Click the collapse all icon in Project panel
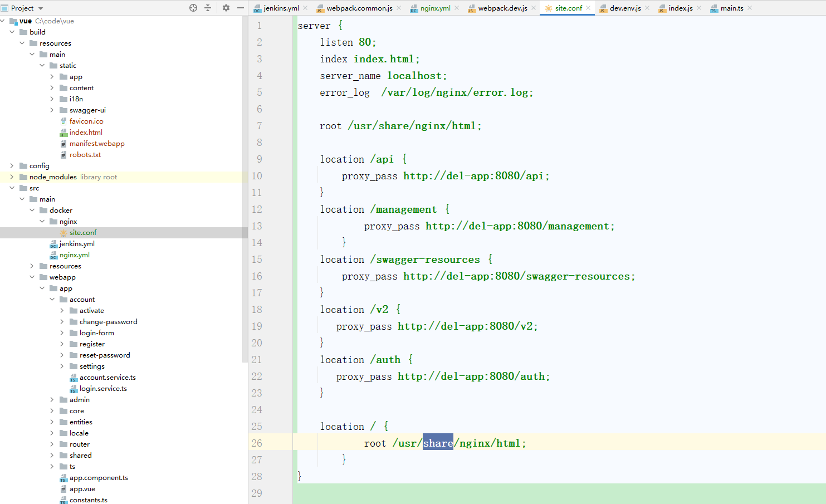Viewport: 826px width, 504px height. [x=208, y=8]
